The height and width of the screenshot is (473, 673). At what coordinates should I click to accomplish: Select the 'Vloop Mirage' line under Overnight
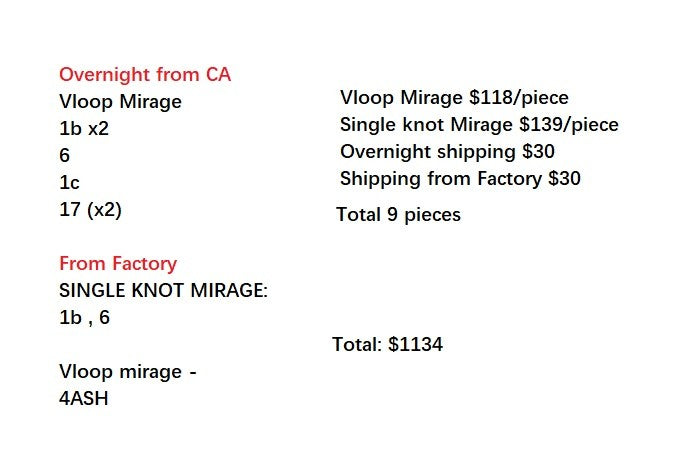pos(120,101)
